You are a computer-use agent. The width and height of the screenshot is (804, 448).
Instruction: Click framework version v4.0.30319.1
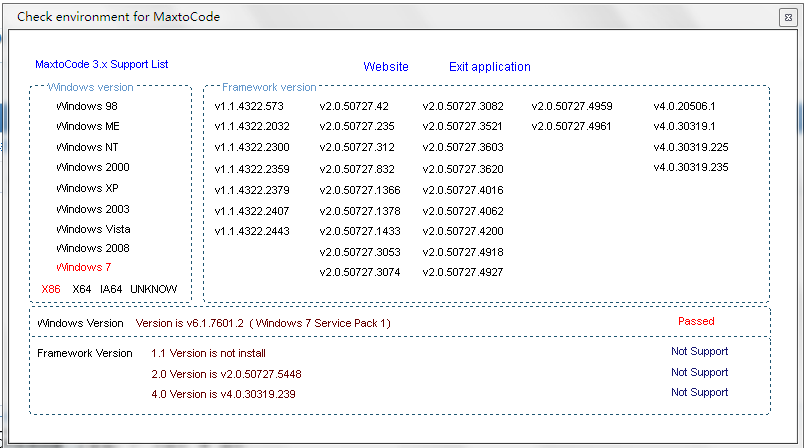click(685, 126)
